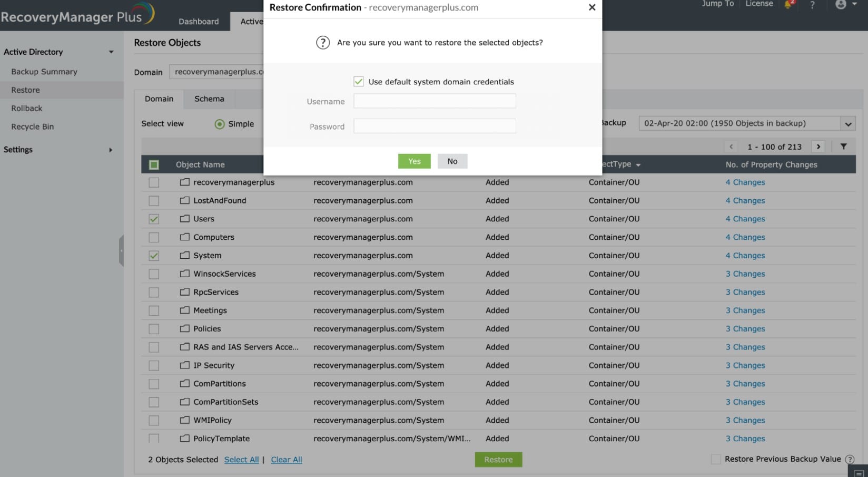Open the chat icon at bottom right

tap(858, 472)
